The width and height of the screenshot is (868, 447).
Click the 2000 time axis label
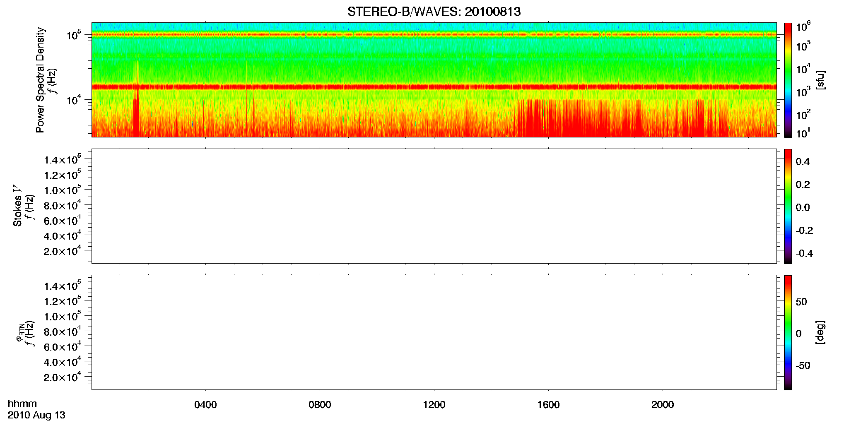[663, 405]
